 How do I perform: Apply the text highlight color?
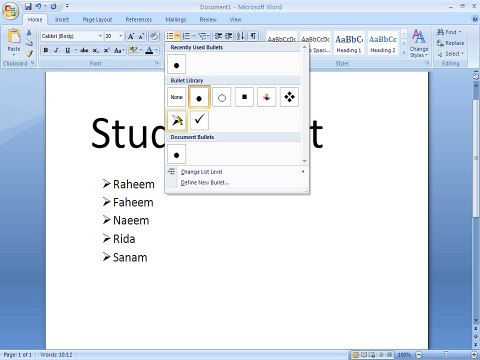point(133,50)
